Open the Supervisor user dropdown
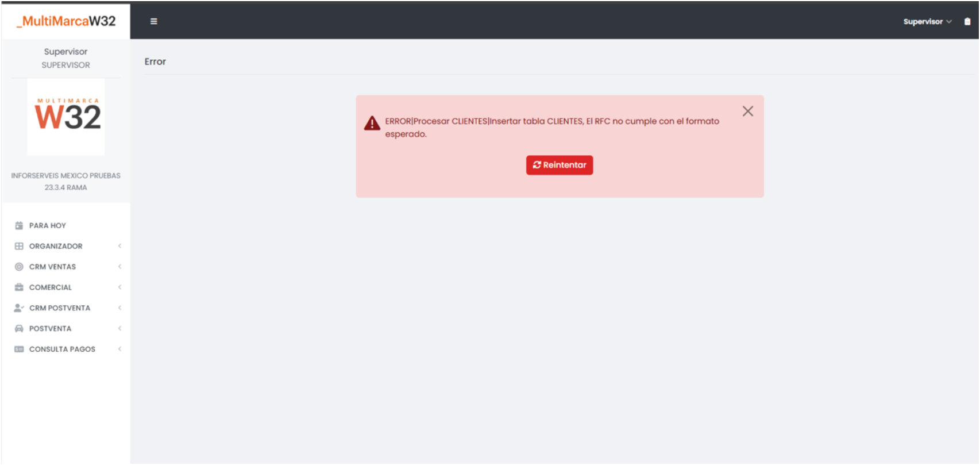980x465 pixels. 927,21
